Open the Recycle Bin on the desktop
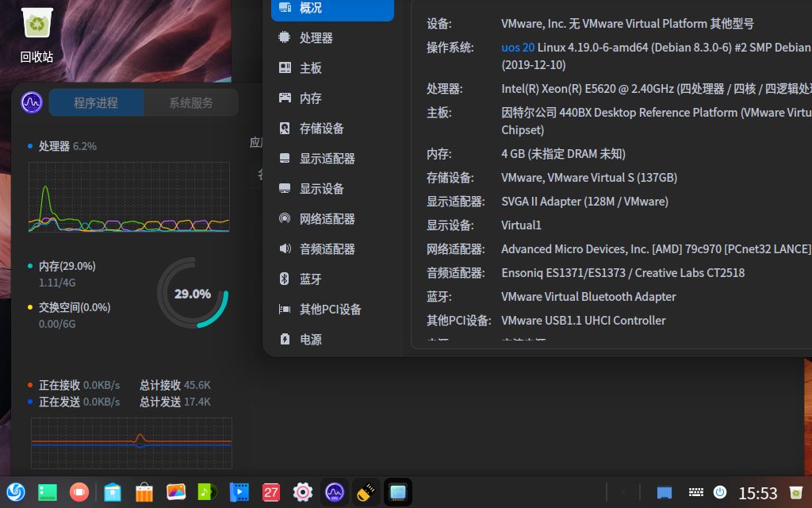Screen dimensions: 812x508 tap(36, 24)
